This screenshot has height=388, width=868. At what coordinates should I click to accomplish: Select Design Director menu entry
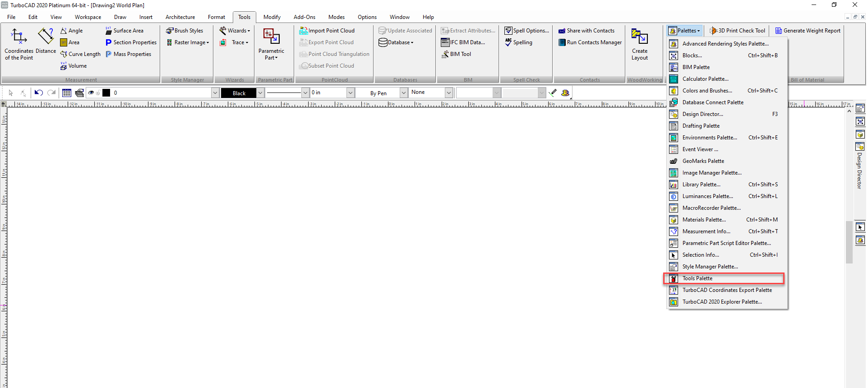coord(727,114)
